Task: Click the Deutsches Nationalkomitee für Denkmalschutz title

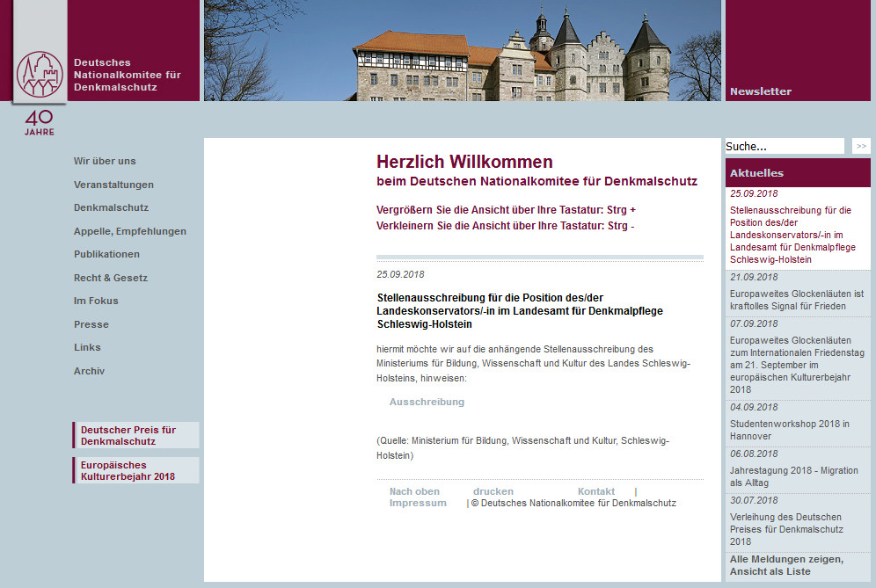Action: 128,75
